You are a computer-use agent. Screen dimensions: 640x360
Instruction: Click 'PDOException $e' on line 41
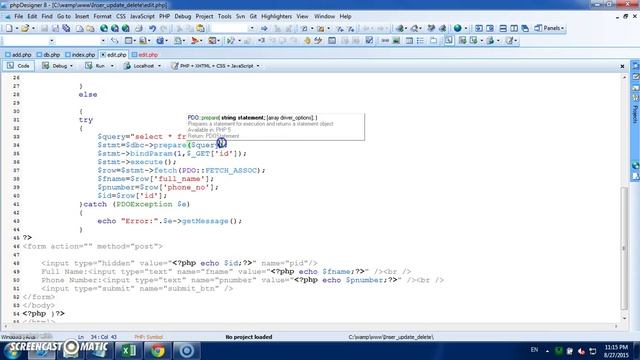click(x=153, y=204)
